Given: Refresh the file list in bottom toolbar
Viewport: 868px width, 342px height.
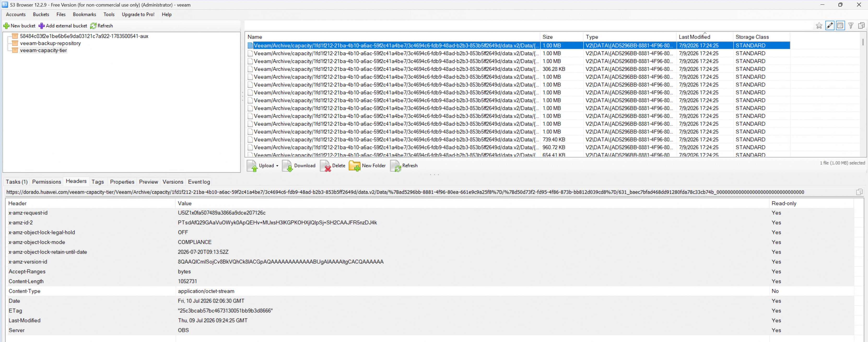Looking at the screenshot, I should pyautogui.click(x=404, y=166).
